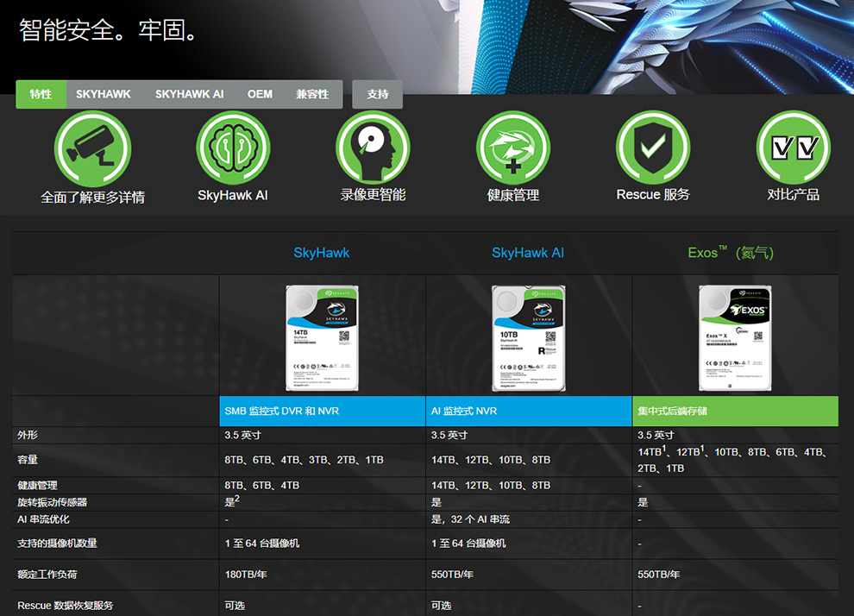854x616 pixels.
Task: Select the Exos X drive image
Action: point(735,337)
